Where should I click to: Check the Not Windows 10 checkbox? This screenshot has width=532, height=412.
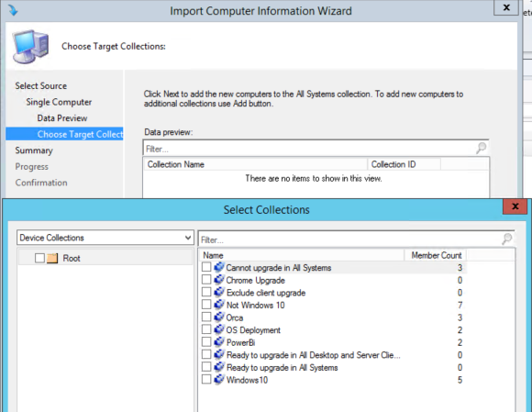coord(206,305)
